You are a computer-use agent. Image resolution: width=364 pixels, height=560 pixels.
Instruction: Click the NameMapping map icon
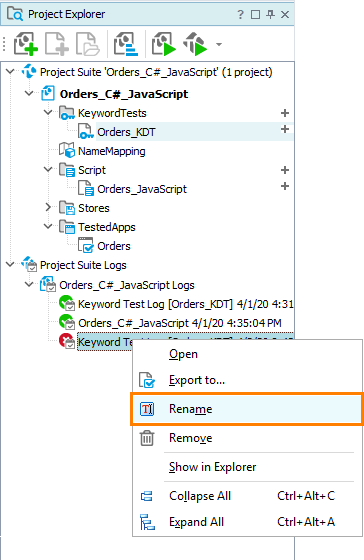(67, 150)
